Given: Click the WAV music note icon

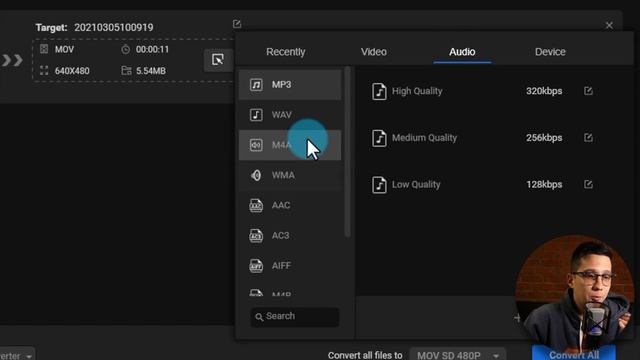Looking at the screenshot, I should tap(256, 115).
